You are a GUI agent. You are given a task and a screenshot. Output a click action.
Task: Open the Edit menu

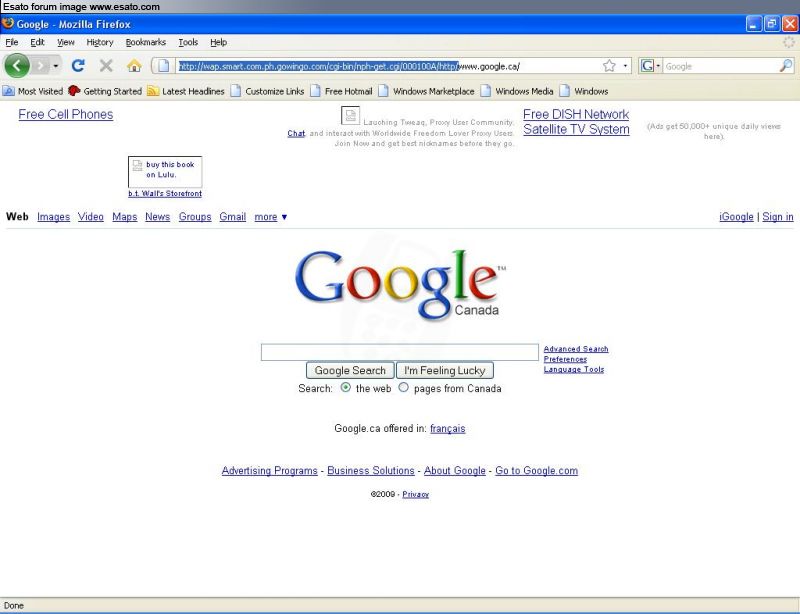[x=37, y=42]
